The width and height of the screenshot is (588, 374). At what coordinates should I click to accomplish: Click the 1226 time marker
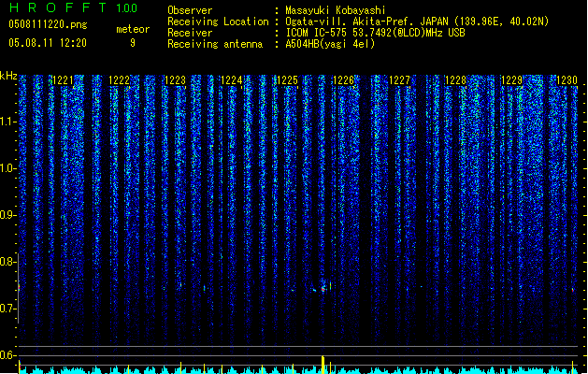[x=343, y=79]
